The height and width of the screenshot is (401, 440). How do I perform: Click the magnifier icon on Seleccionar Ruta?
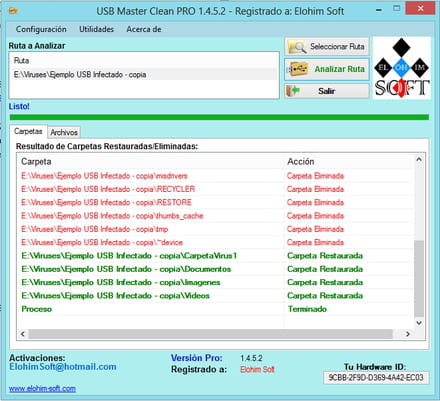pyautogui.click(x=297, y=47)
